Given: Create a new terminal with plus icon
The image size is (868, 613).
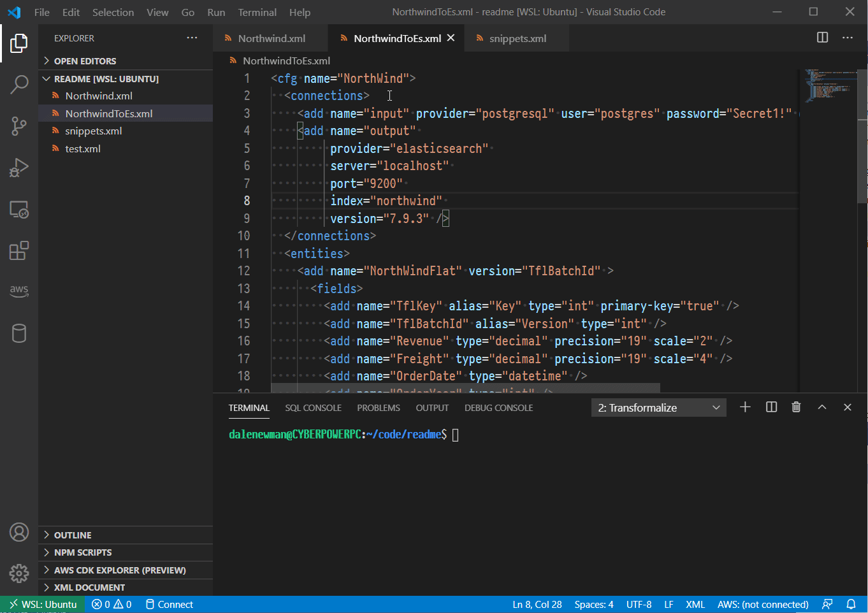Looking at the screenshot, I should click(745, 407).
